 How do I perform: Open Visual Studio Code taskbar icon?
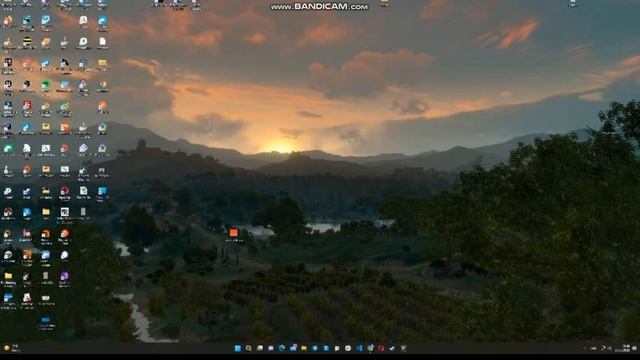(359, 348)
